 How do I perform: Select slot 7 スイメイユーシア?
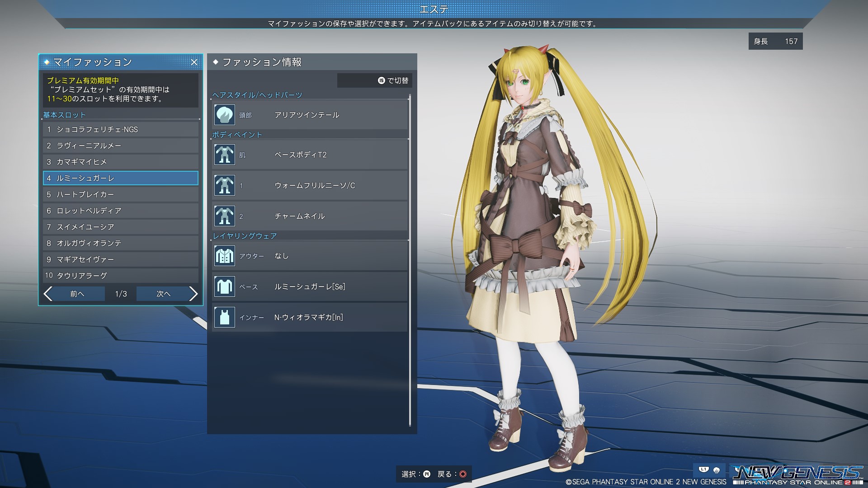[121, 227]
